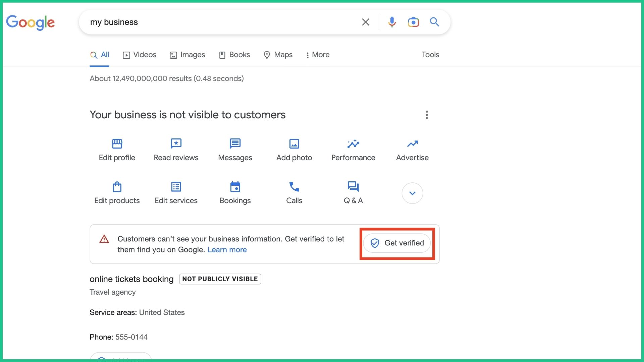Click the red warning triangle icon

(104, 239)
